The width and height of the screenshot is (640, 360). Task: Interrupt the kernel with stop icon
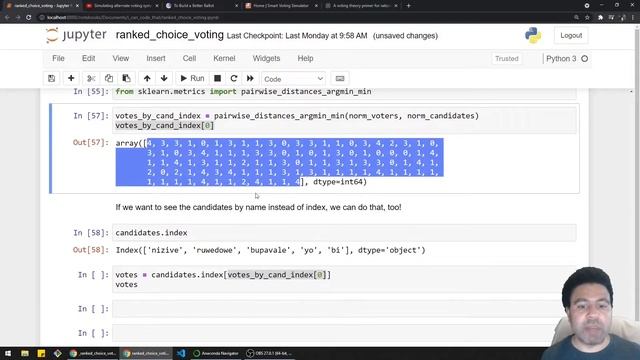[218, 78]
